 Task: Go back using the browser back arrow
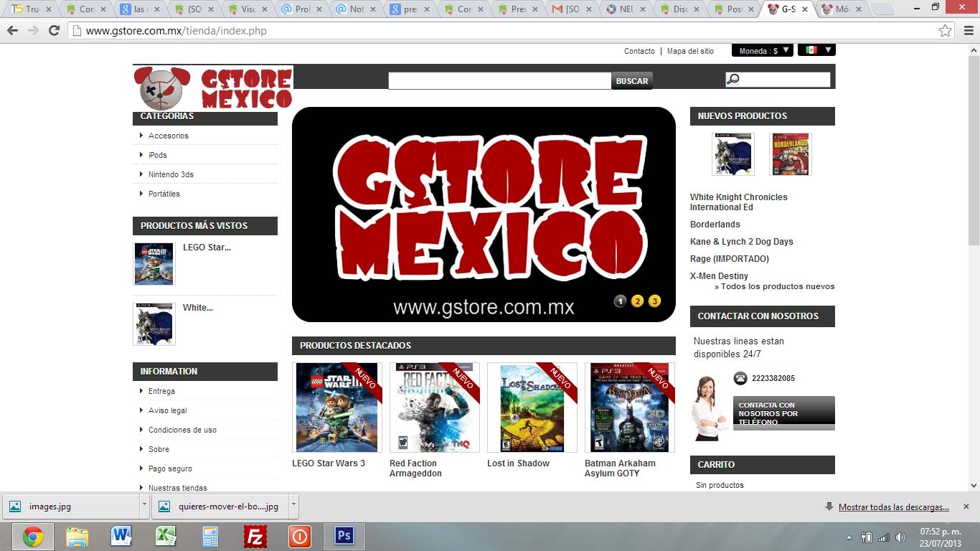pyautogui.click(x=12, y=31)
